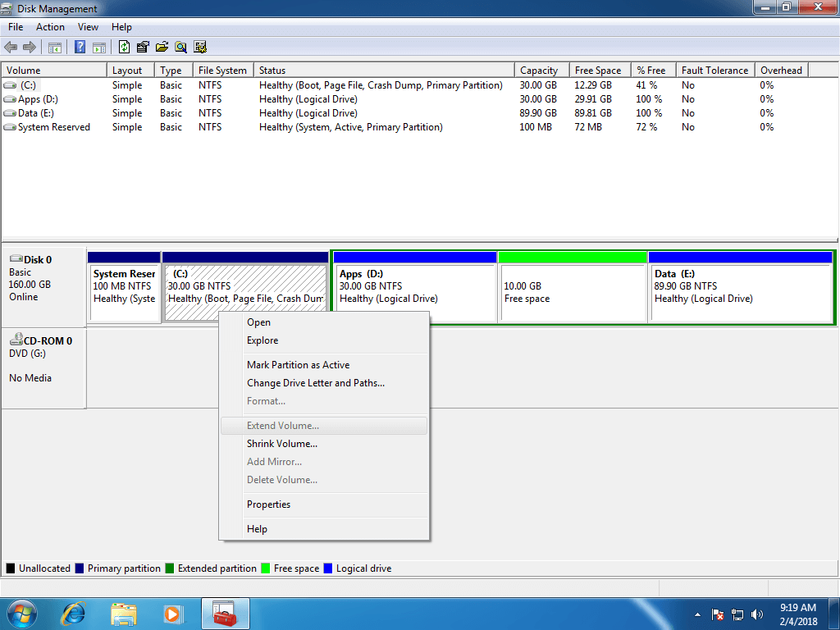Image resolution: width=840 pixels, height=630 pixels.
Task: Click the black Unallocated legend swatch
Action: [x=10, y=568]
